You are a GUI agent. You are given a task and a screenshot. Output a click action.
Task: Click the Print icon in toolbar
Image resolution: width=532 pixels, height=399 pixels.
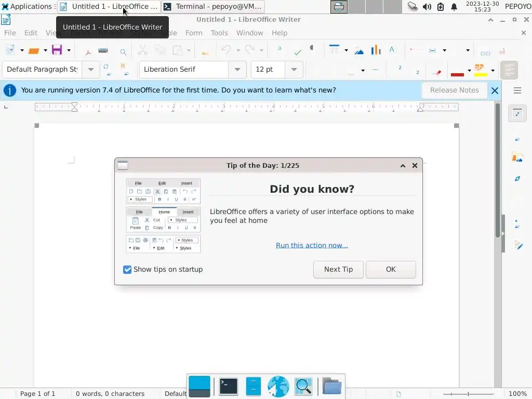point(103,50)
